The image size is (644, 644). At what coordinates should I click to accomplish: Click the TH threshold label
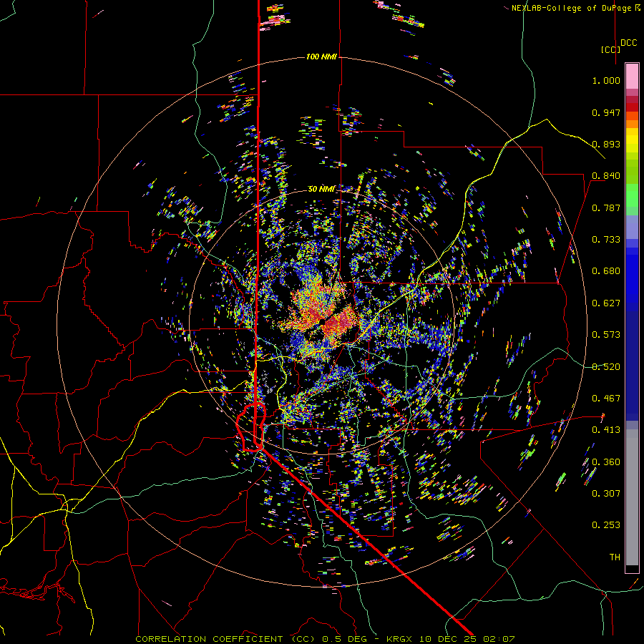pos(615,557)
